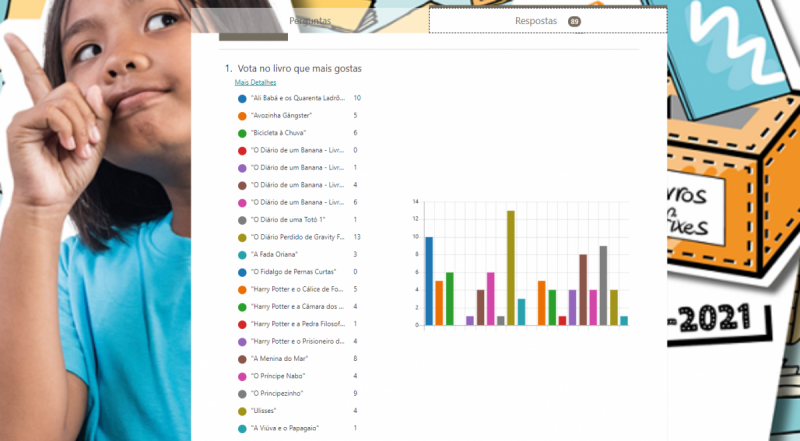This screenshot has width=800, height=441.
Task: Switch to the Perguntas tab
Action: pyautogui.click(x=310, y=20)
